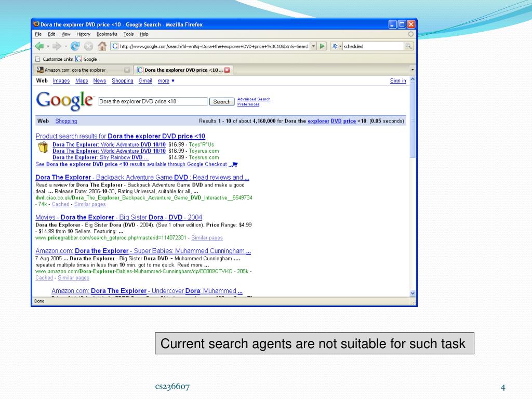Open the Customize Links bookmark
The width and height of the screenshot is (532, 399).
point(54,59)
